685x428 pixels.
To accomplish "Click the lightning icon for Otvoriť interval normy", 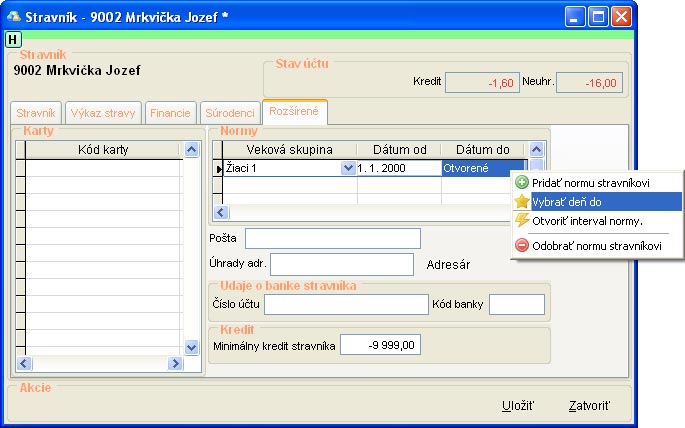I will point(522,220).
